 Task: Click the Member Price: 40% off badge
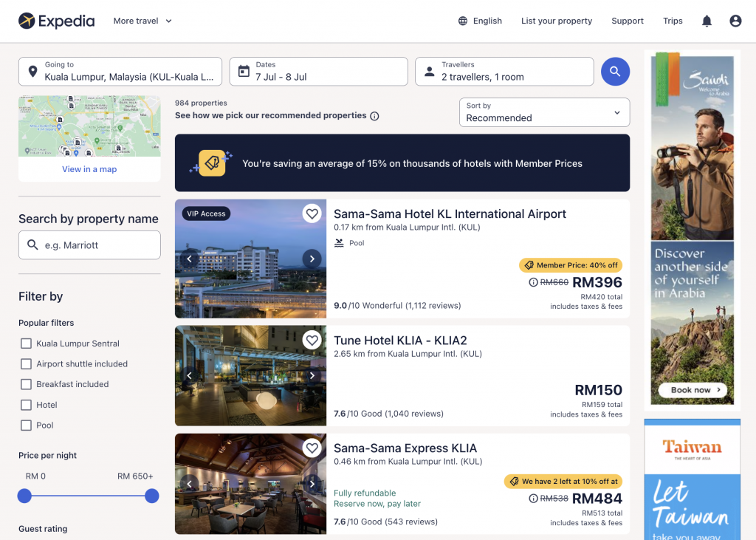click(x=571, y=265)
